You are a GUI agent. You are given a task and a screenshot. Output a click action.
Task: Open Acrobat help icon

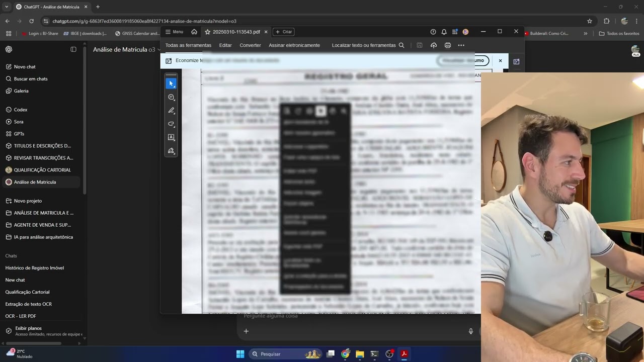coord(433,32)
